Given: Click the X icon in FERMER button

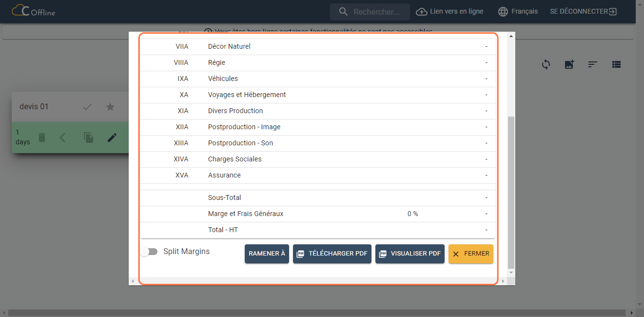Looking at the screenshot, I should pos(456,254).
